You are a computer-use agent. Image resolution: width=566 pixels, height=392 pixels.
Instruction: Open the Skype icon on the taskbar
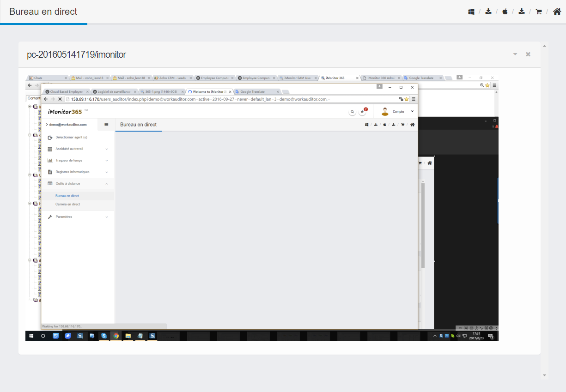tap(104, 336)
